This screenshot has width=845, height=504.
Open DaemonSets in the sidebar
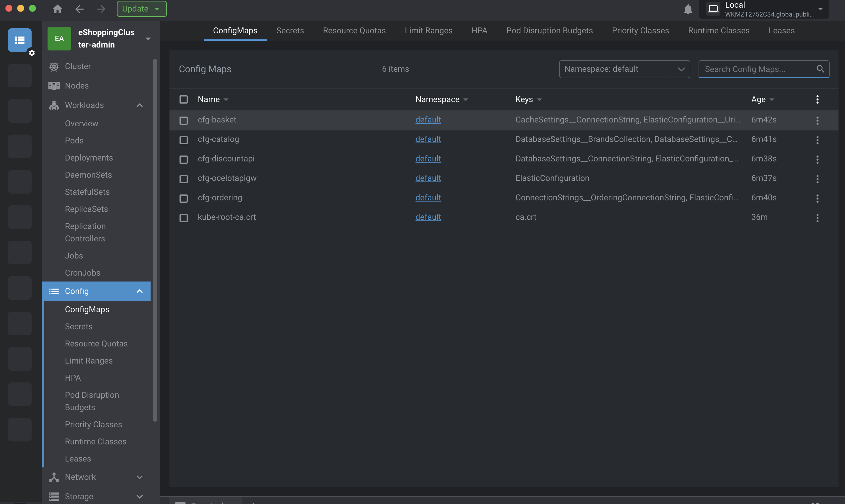point(88,175)
